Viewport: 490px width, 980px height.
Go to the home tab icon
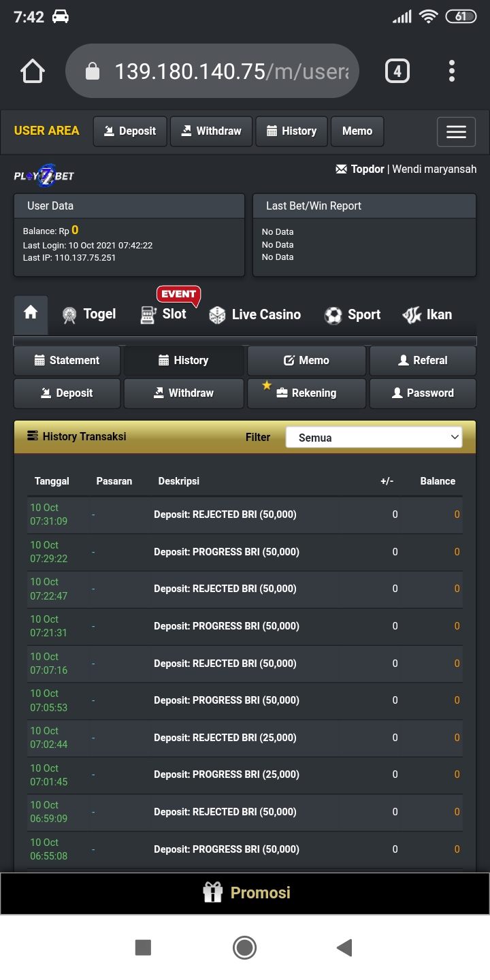tap(31, 313)
